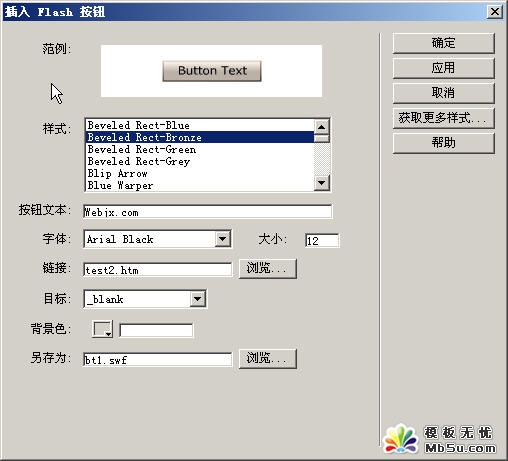
Task: Open the _blank target dropdown
Action: (x=198, y=299)
